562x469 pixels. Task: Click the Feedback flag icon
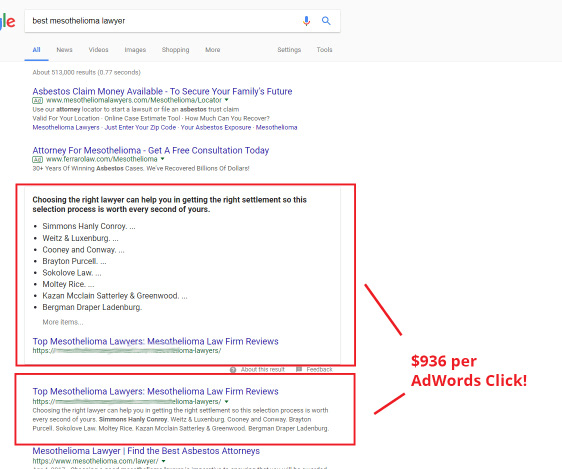tap(299, 369)
